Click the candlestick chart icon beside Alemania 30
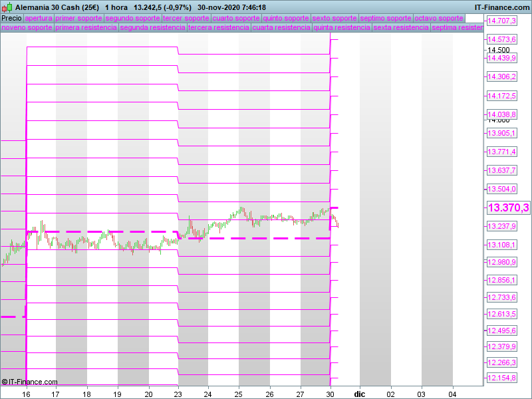The height and width of the screenshot is (399, 532). click(7, 7)
